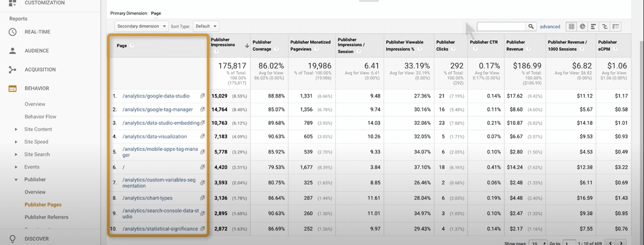Open google-tag-manager page in new window icon
Image resolution: width=644 pixels, height=245 pixels.
point(203,109)
